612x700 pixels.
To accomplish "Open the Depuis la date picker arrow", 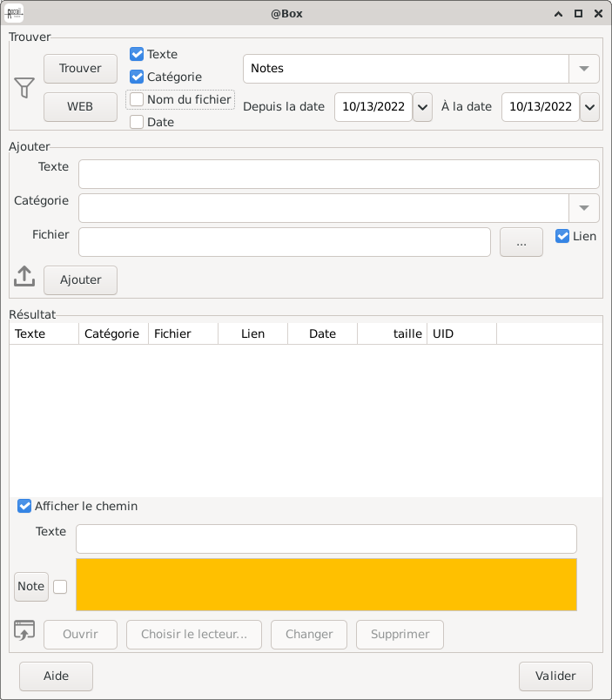I will click(x=422, y=107).
